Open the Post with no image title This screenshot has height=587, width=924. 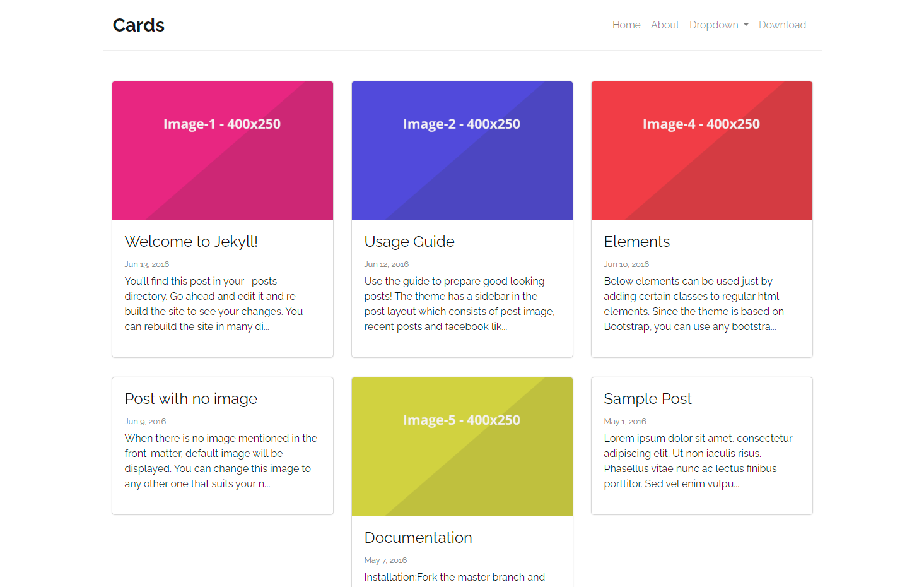click(191, 399)
